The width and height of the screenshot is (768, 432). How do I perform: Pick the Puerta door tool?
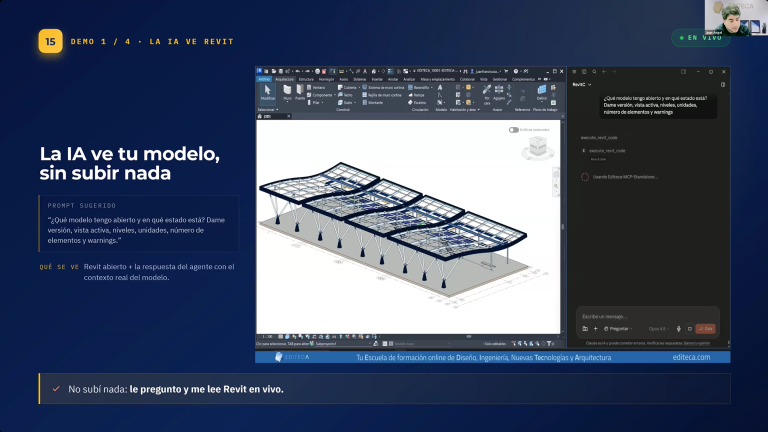pyautogui.click(x=299, y=93)
